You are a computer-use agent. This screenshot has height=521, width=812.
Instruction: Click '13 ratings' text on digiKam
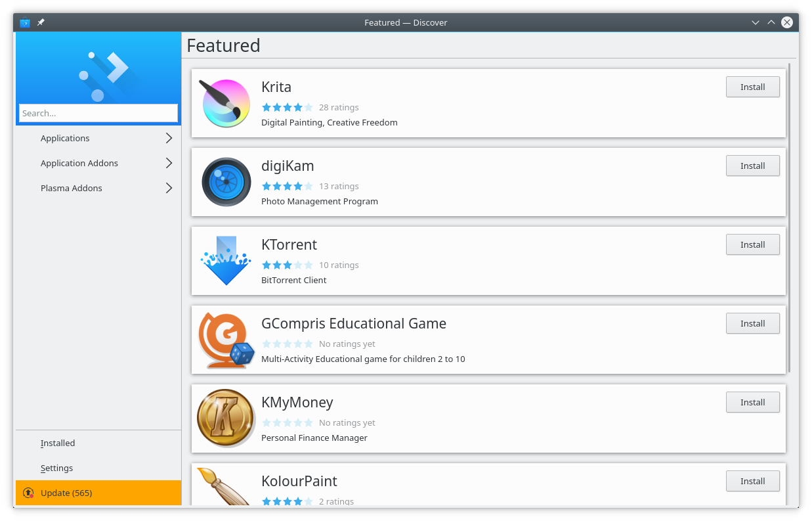point(339,186)
